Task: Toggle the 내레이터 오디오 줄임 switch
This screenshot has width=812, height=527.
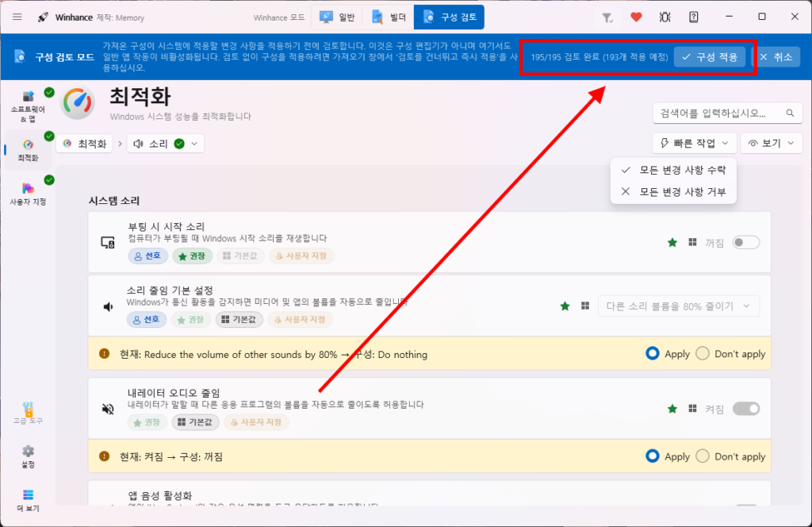Action: (x=745, y=409)
